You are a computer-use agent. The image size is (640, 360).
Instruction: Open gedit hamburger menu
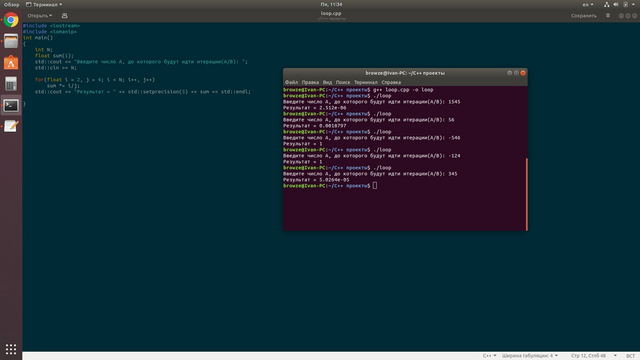coord(608,16)
